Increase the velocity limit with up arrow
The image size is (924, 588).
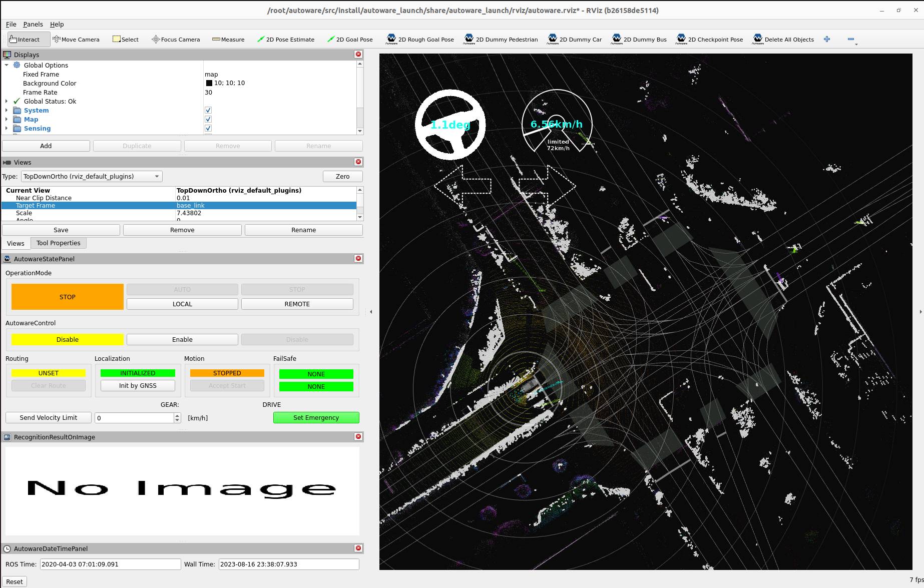[177, 415]
